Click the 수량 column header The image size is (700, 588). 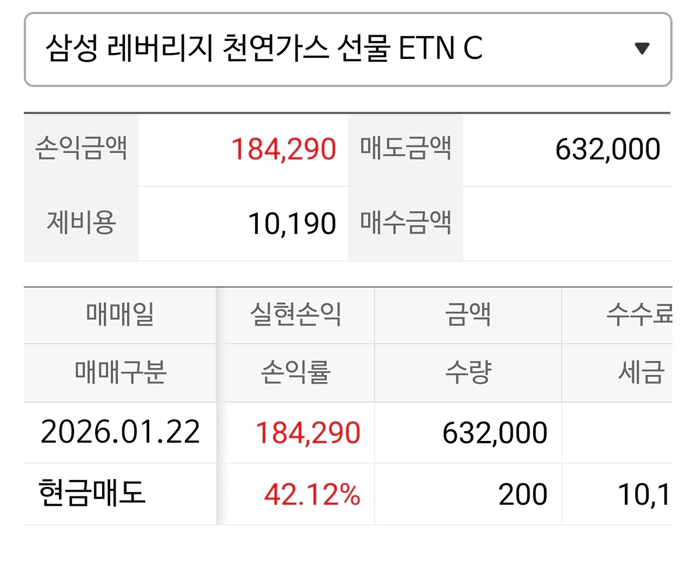(x=467, y=372)
